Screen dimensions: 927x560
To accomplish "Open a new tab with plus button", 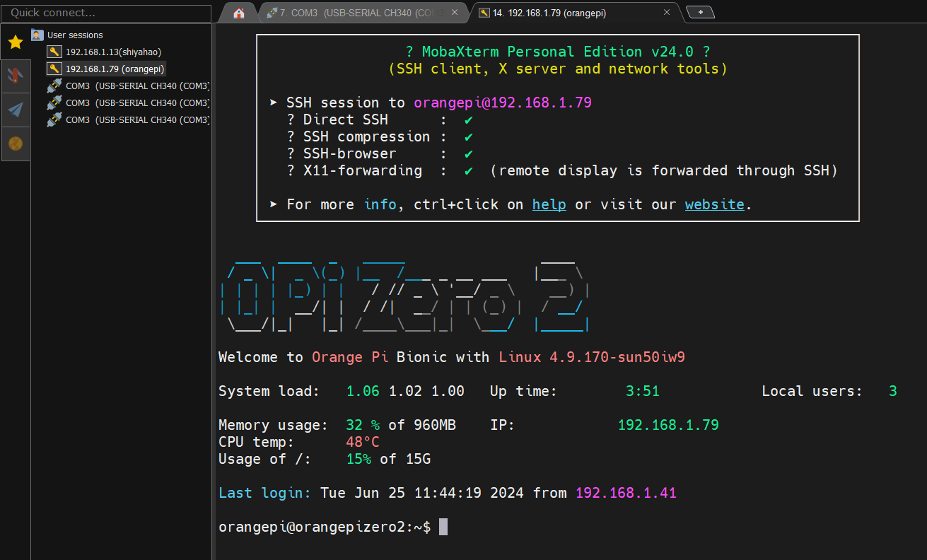I will click(x=700, y=12).
